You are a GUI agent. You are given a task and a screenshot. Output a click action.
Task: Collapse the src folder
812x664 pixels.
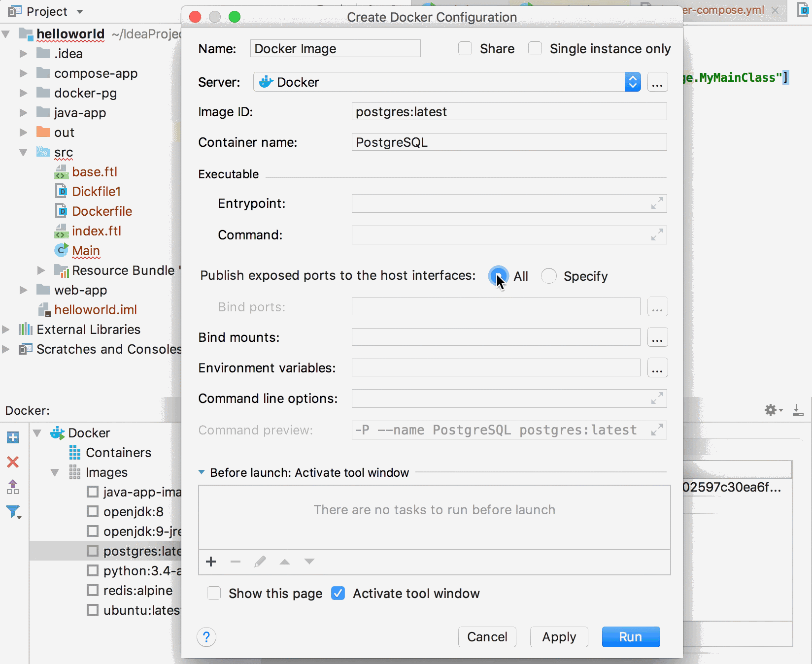23,152
